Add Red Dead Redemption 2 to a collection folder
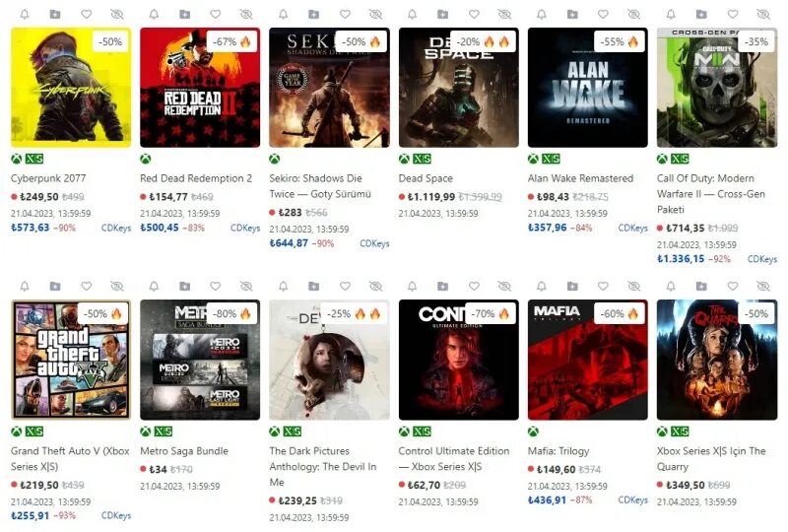Viewport: 788px width, 532px height. (x=184, y=14)
